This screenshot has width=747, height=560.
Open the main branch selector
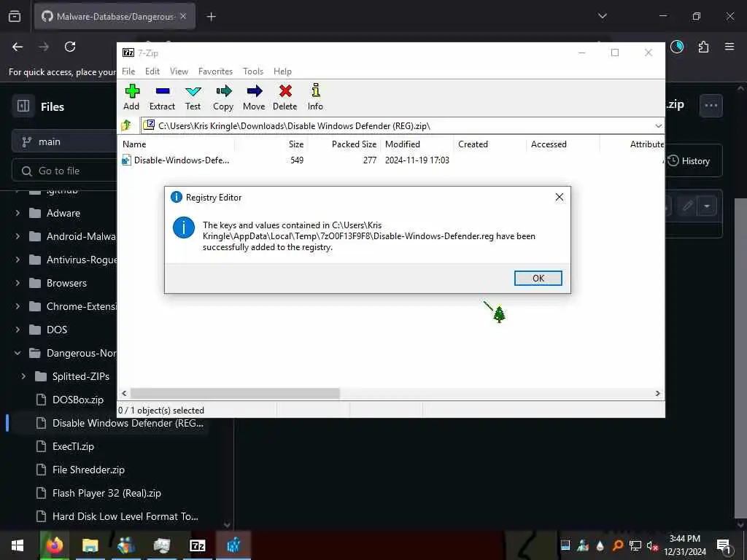pos(64,141)
